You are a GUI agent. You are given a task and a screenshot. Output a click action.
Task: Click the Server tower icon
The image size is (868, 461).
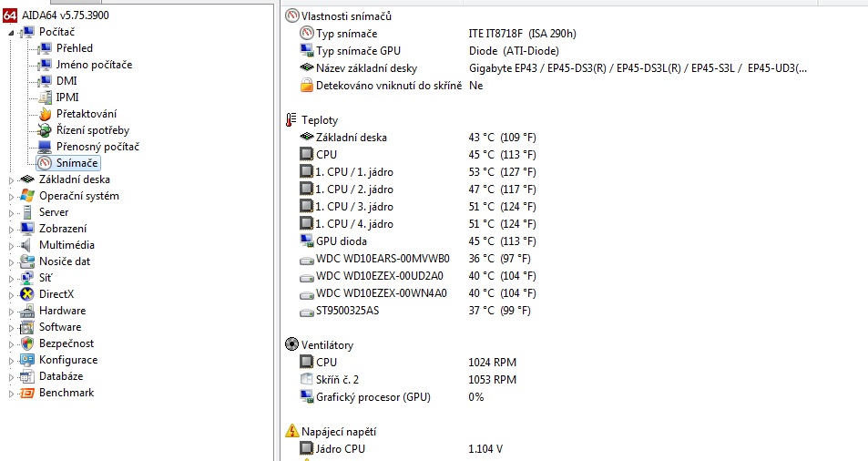[x=26, y=212]
